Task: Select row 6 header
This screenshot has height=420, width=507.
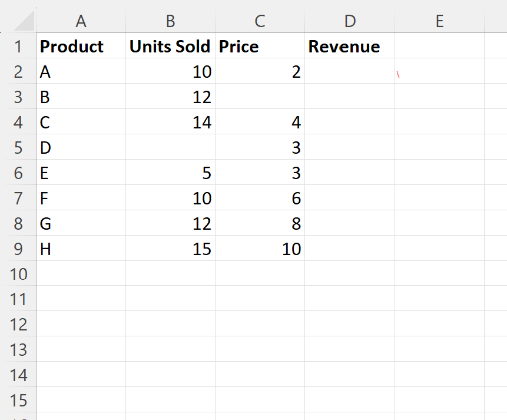Action: (18, 173)
